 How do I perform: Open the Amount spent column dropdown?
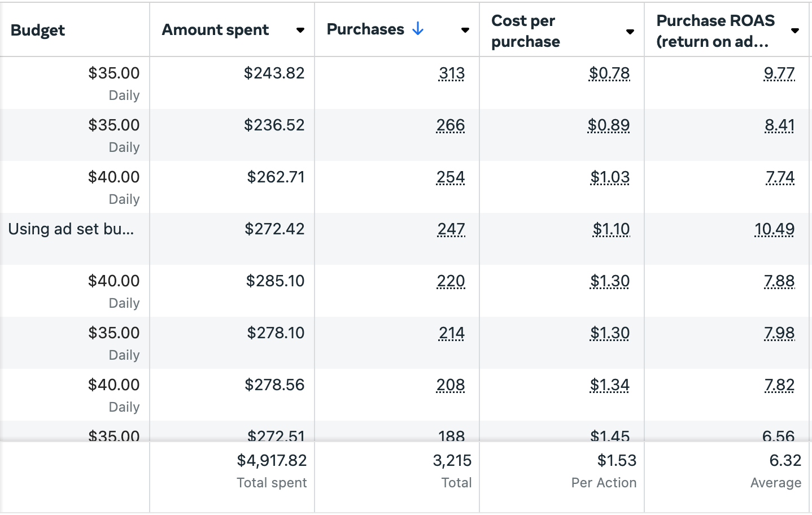pos(300,30)
